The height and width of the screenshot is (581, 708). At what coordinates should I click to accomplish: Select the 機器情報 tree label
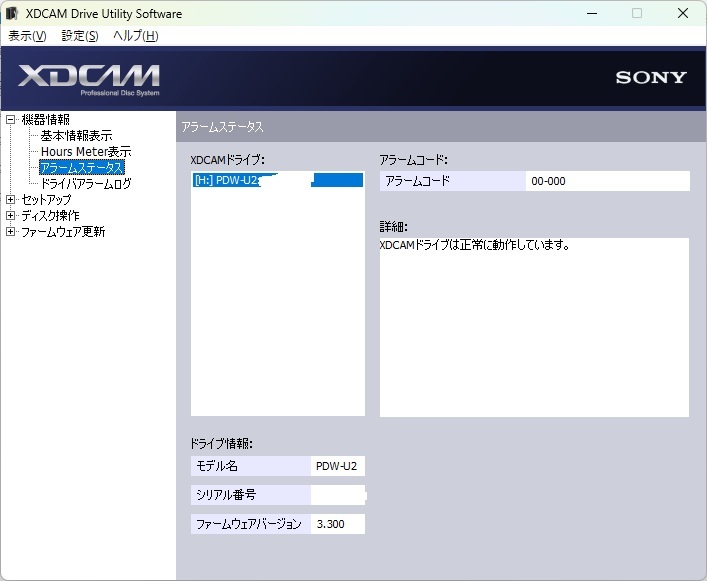(46, 120)
